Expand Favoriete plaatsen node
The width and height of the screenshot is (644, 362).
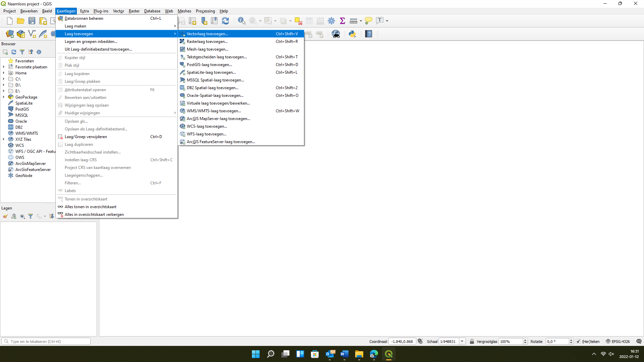coord(4,67)
